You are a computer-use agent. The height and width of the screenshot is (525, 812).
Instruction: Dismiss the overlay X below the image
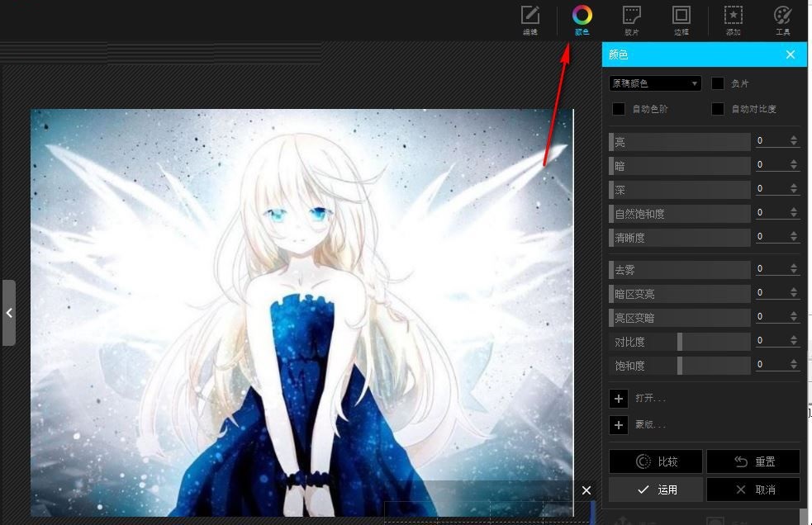click(586, 490)
